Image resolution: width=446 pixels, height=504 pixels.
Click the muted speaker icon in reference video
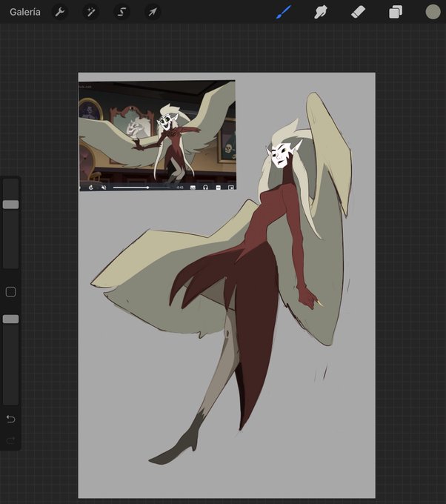104,188
